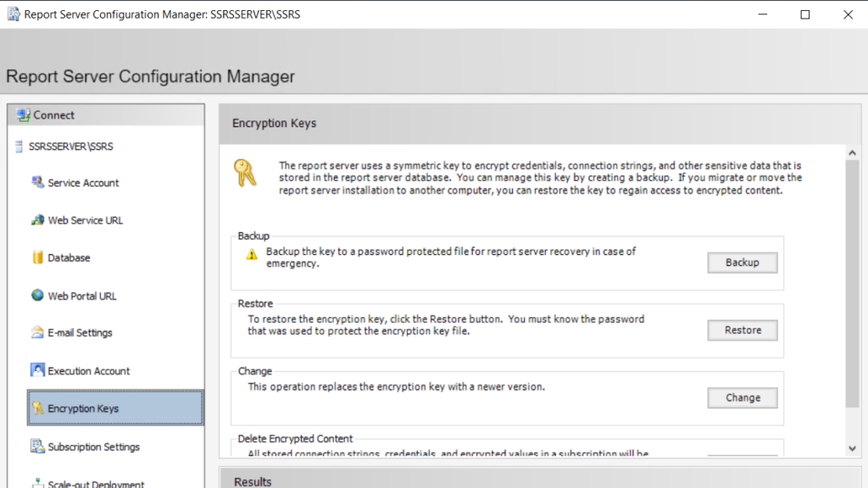868x488 pixels.
Task: Open Scale-out Deployment page
Action: [96, 484]
